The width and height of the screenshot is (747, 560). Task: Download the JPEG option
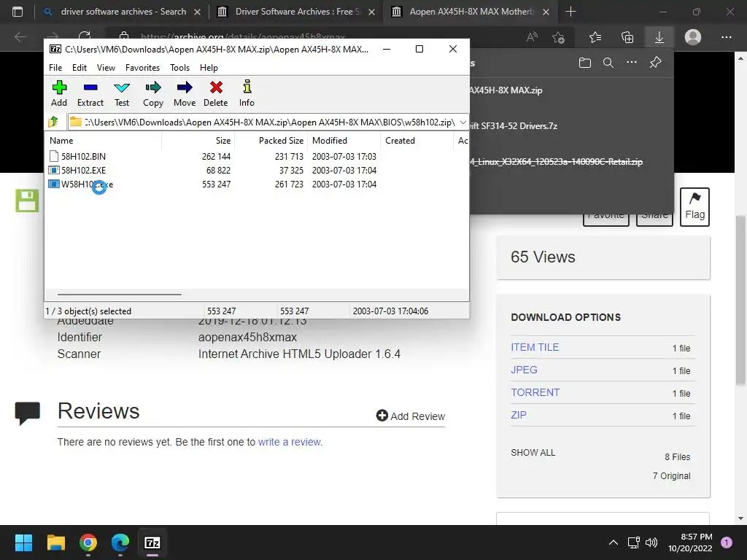click(524, 370)
